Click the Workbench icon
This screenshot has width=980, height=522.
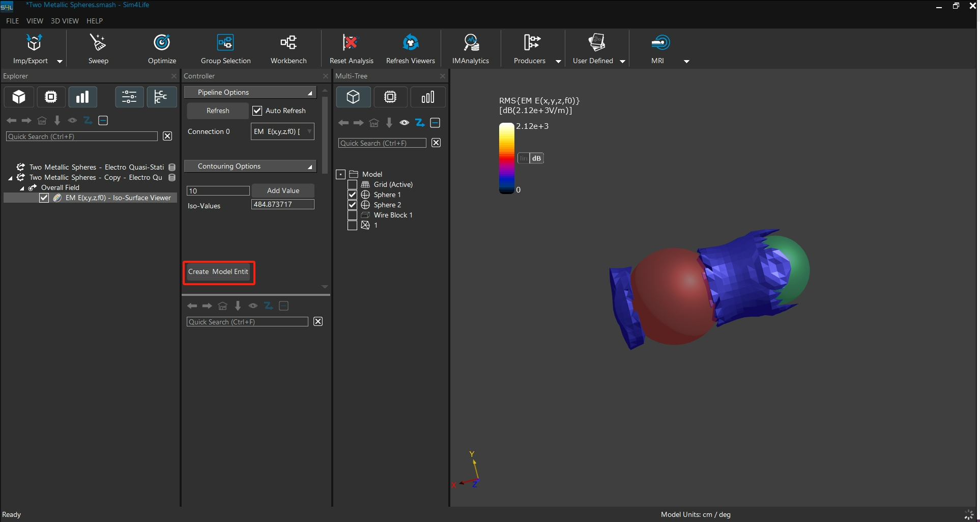pos(289,48)
